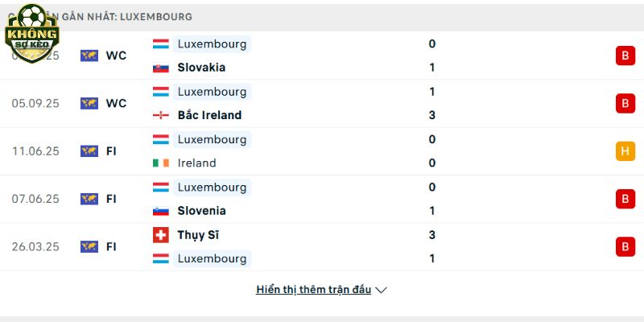Click the red B badge for Thụy Sĩ match
The image size is (644, 322).
click(625, 246)
